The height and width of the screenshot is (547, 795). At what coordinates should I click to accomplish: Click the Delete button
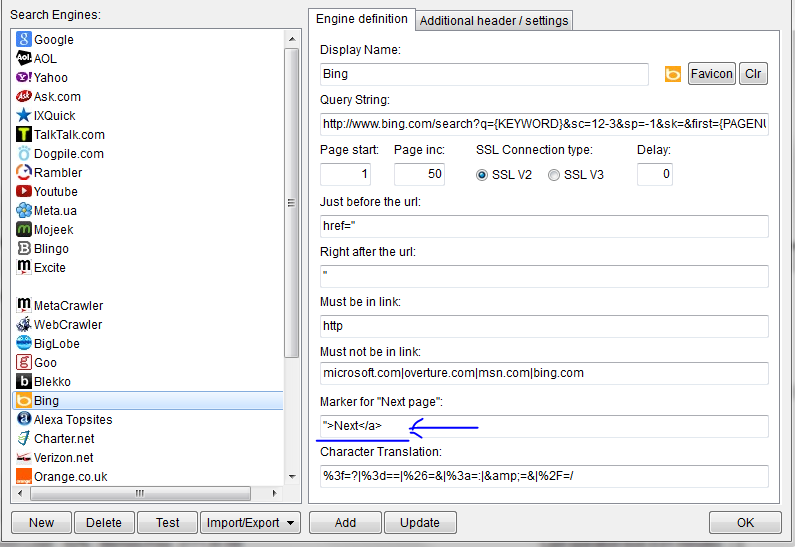click(104, 523)
